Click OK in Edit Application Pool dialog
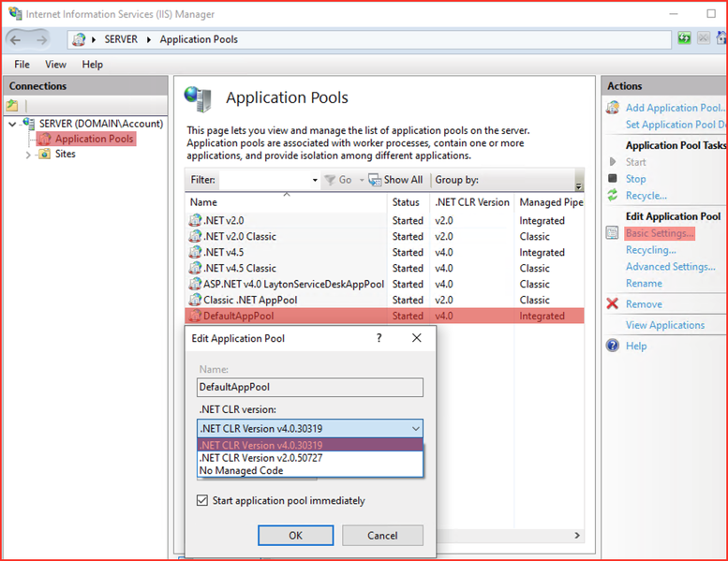 click(296, 535)
